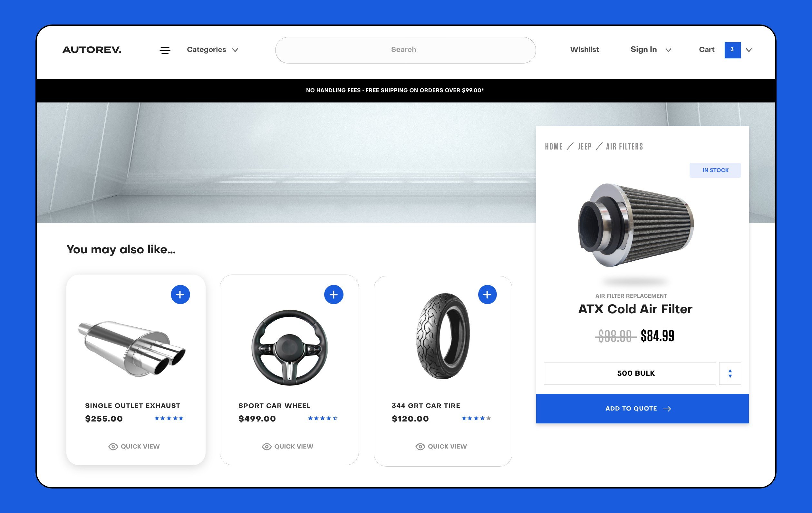Click the Wishlist icon in the header
This screenshot has width=812, height=513.
pyautogui.click(x=584, y=50)
